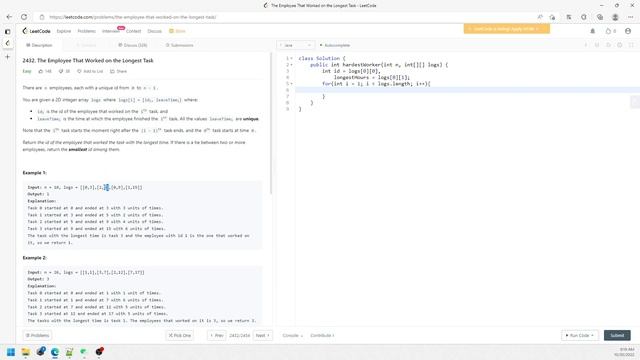Open code editor settings gear

(x=620, y=45)
